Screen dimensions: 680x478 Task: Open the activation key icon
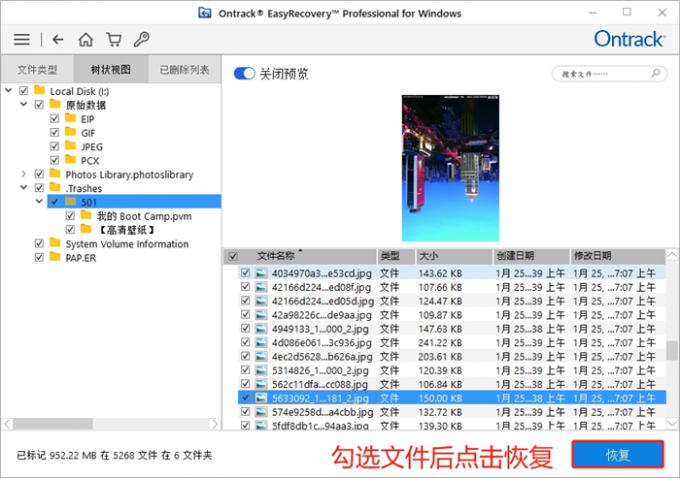[141, 39]
